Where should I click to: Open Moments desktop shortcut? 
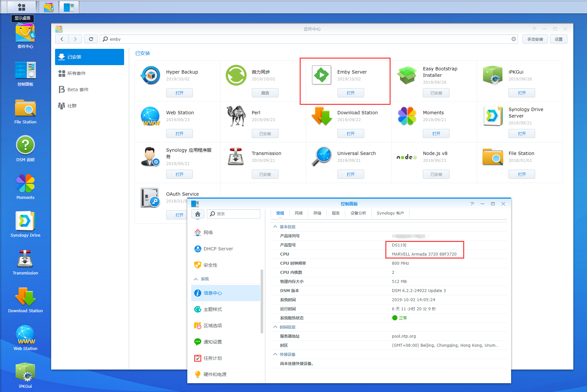click(x=25, y=187)
